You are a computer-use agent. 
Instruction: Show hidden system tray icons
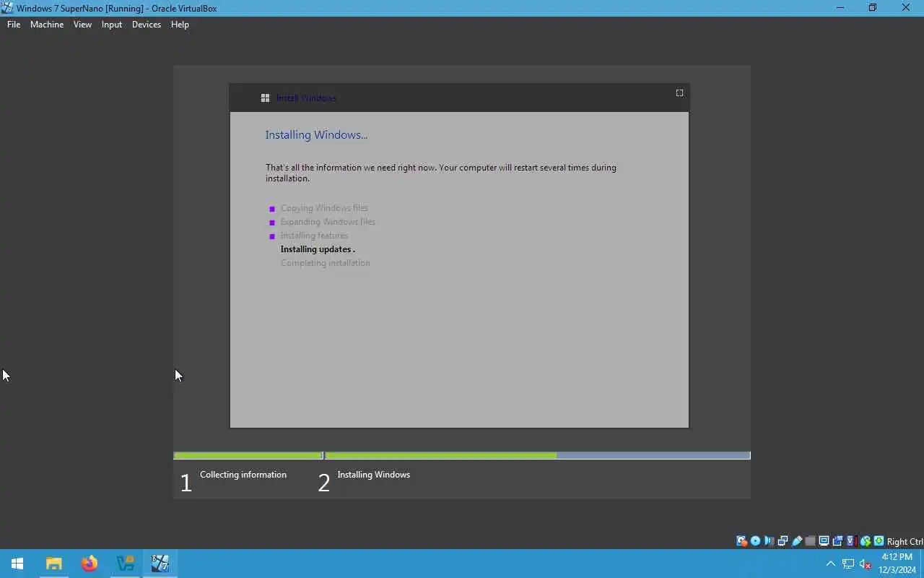pos(830,564)
